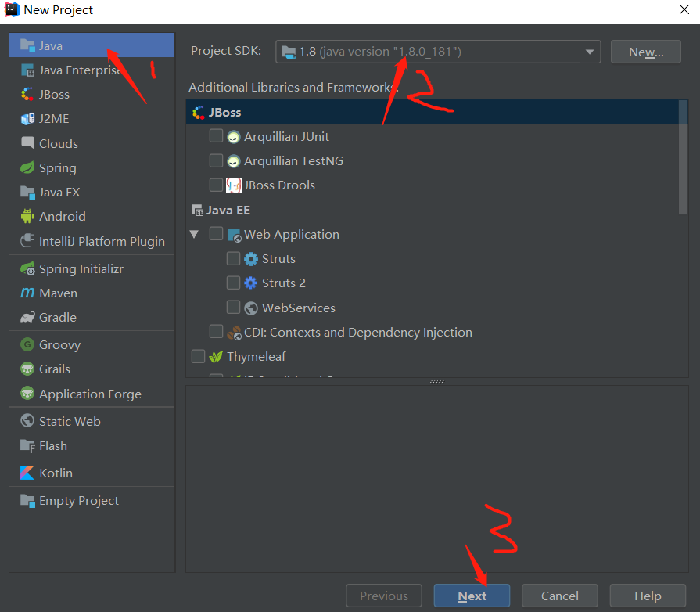Screen dimensions: 700x612
Task: Click the Grails icon
Action: (27, 369)
